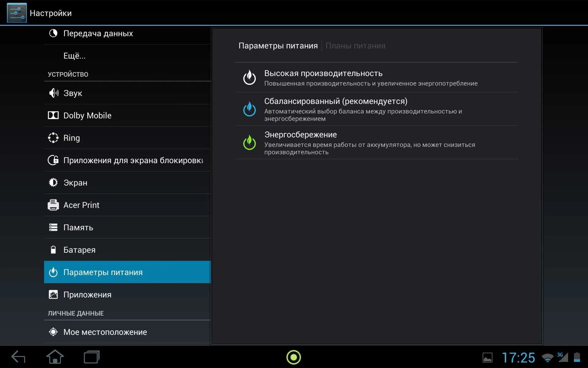Image resolution: width=588 pixels, height=368 pixels.
Task: Tap the Dolby Mobile logo icon
Action: (53, 115)
